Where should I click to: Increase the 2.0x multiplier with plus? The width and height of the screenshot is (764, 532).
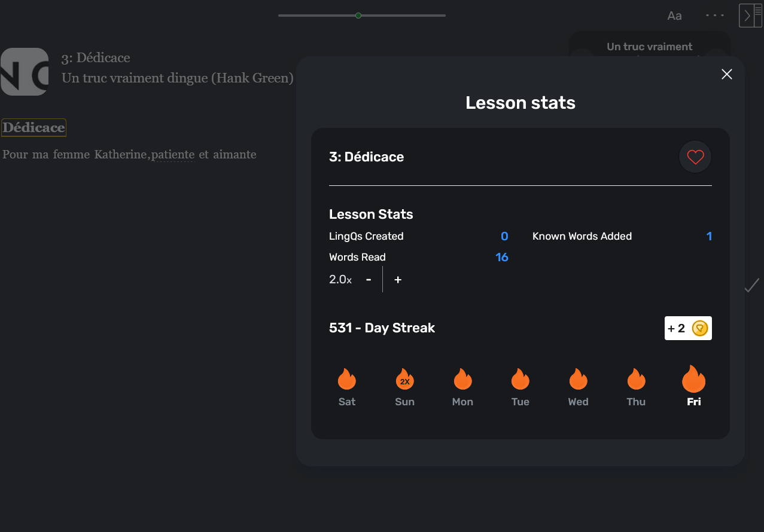point(398,279)
